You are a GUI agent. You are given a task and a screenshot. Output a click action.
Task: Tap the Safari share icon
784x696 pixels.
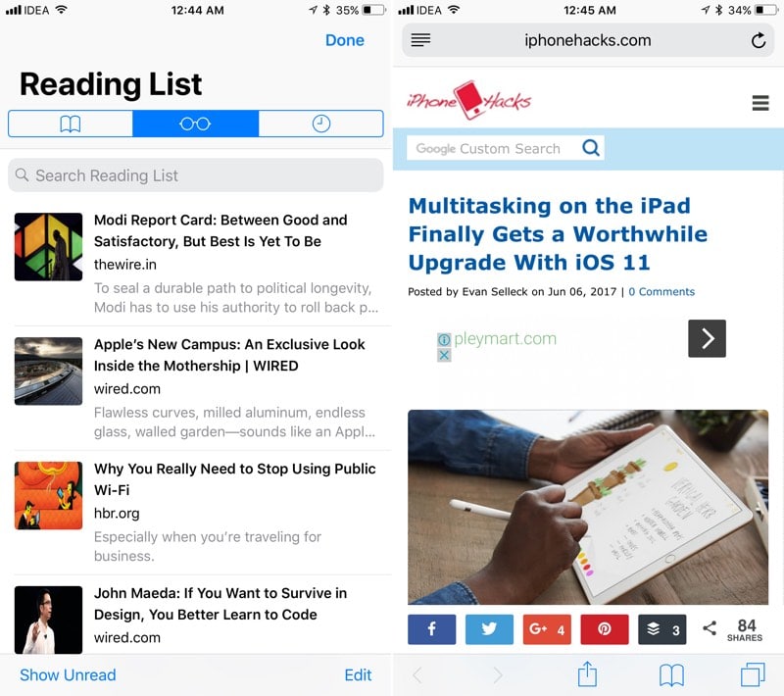587,674
